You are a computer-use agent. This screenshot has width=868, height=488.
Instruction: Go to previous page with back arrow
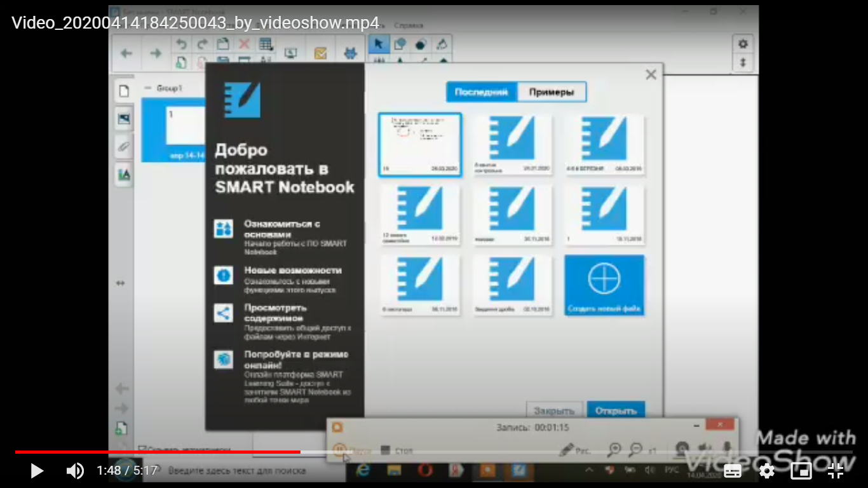126,53
